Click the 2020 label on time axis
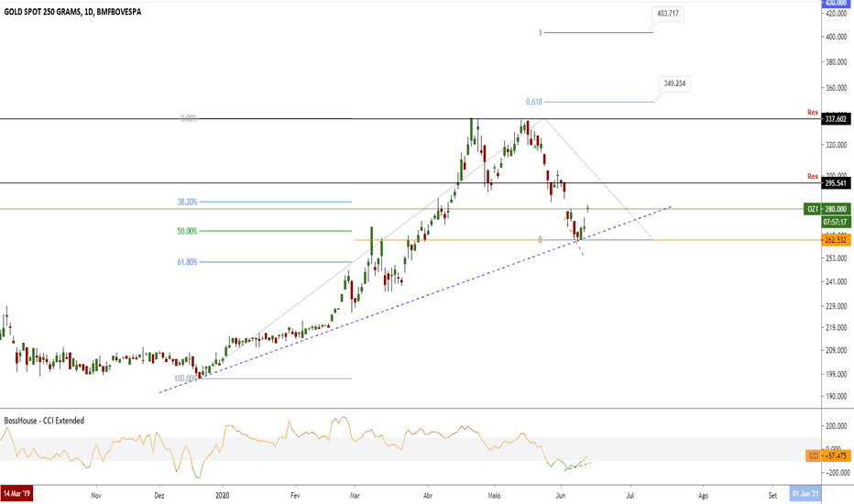Screen dimensions: 854x504 [x=223, y=495]
